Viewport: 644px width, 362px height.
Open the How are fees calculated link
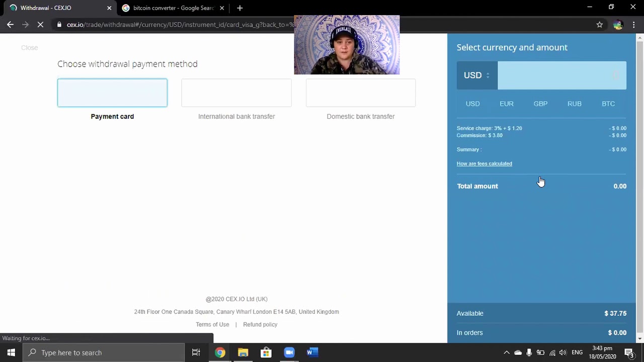[485, 163]
